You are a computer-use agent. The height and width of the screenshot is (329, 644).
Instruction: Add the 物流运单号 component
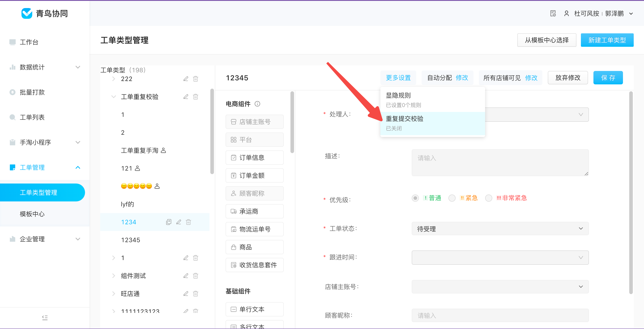(x=254, y=229)
